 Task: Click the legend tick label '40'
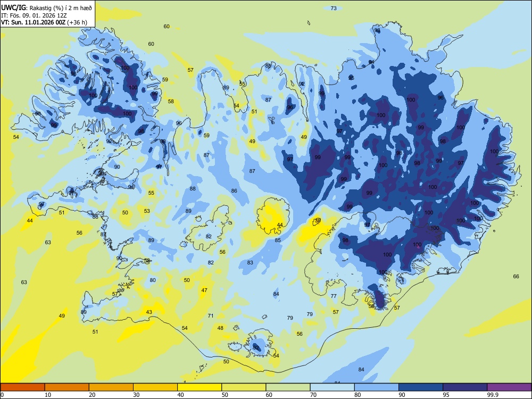point(181,395)
